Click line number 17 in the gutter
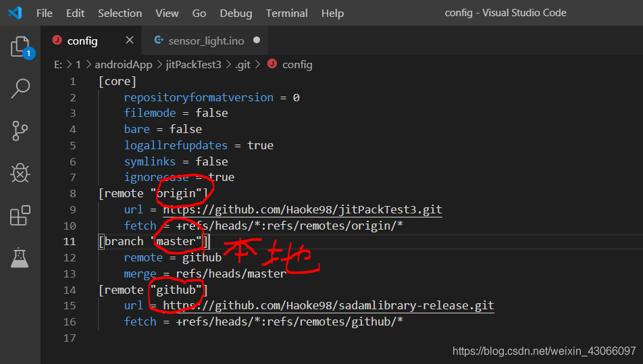This screenshot has width=643, height=364. coord(70,338)
